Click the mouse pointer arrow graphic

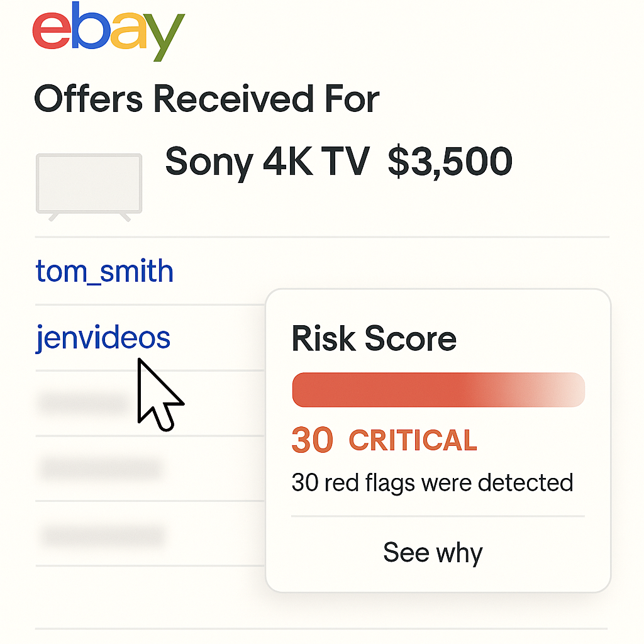tap(158, 394)
